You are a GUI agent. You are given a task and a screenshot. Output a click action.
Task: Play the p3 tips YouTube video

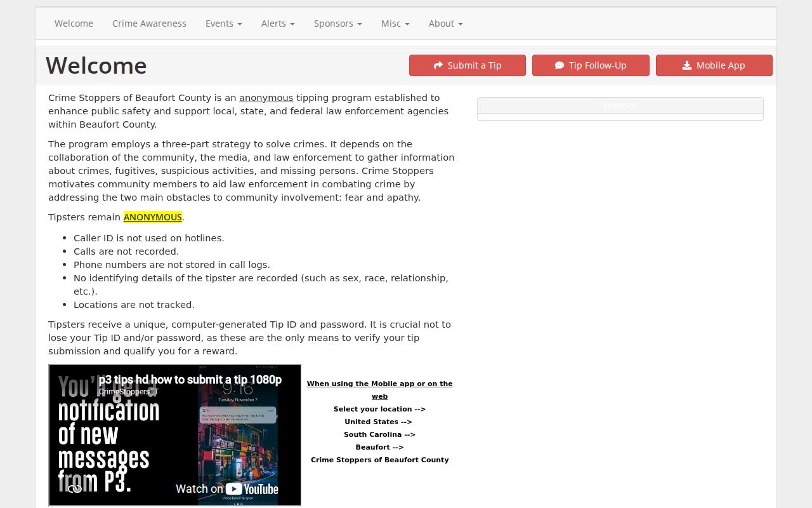pos(174,435)
